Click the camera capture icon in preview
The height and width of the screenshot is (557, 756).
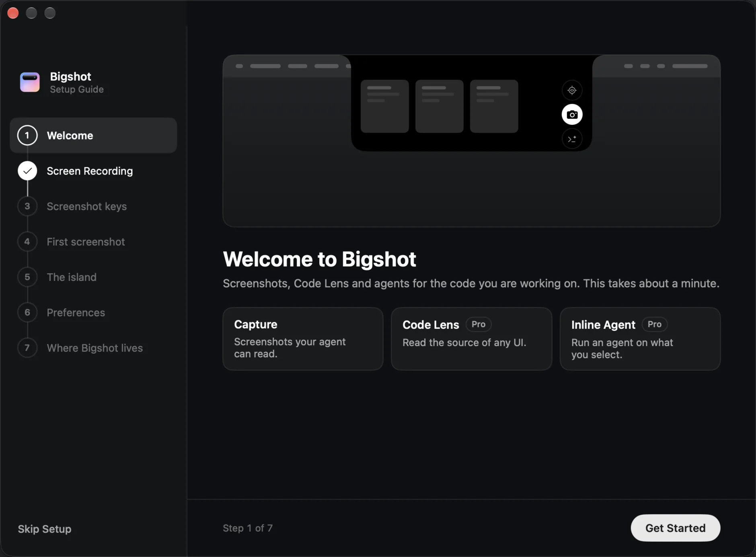572,115
